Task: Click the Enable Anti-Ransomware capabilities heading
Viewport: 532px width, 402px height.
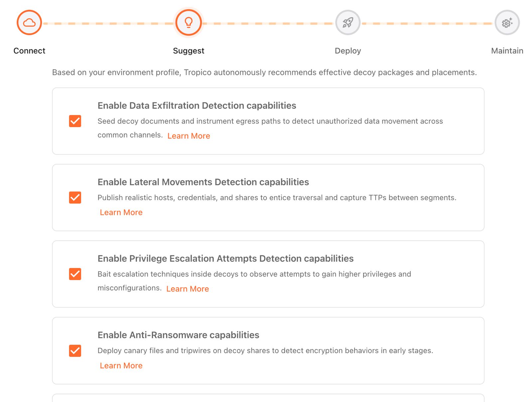Action: pos(178,335)
